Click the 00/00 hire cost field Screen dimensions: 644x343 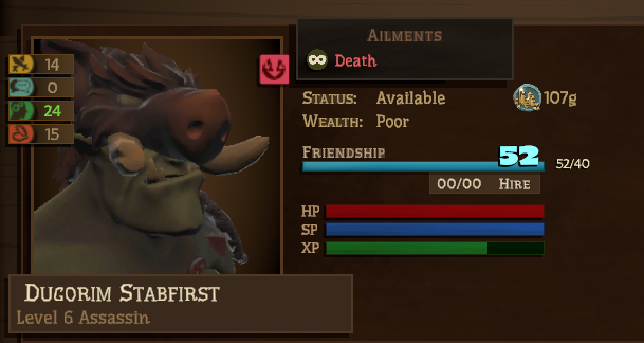pos(459,184)
